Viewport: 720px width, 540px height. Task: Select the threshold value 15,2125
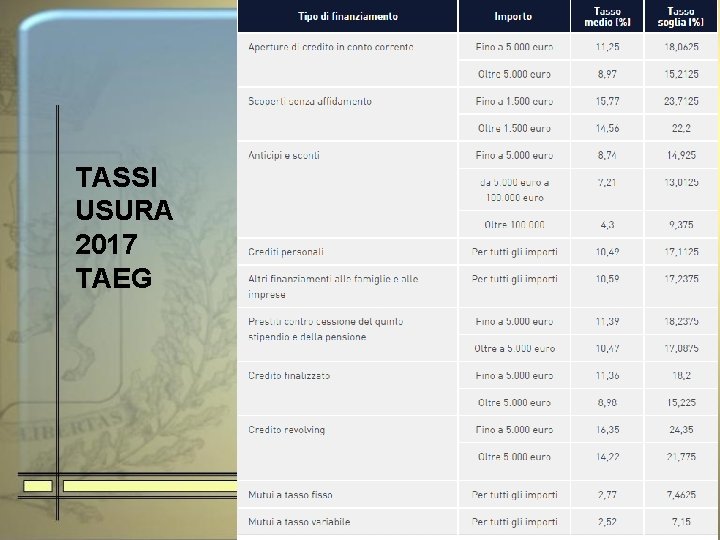[x=681, y=74]
